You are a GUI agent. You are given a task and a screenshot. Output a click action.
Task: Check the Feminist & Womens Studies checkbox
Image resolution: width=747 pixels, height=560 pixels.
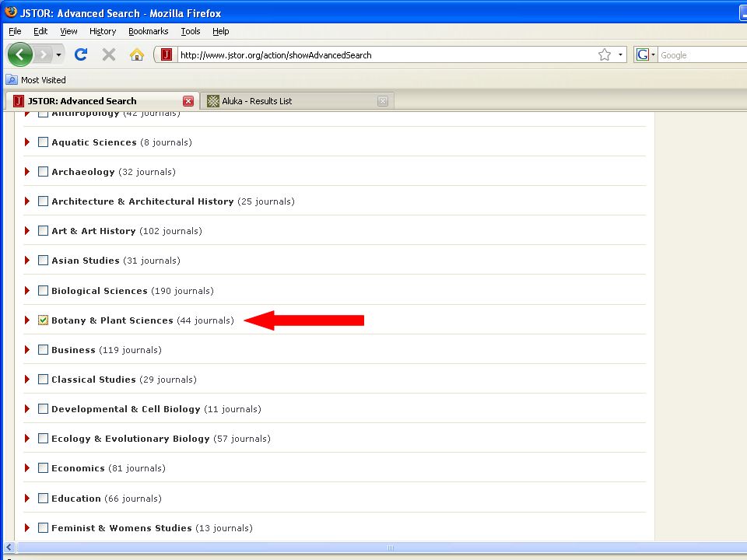tap(43, 527)
